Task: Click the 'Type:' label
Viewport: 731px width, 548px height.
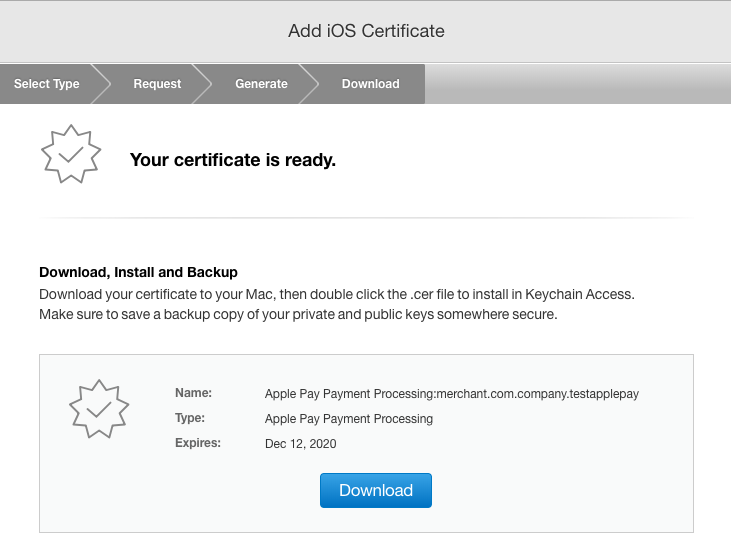Action: click(190, 417)
